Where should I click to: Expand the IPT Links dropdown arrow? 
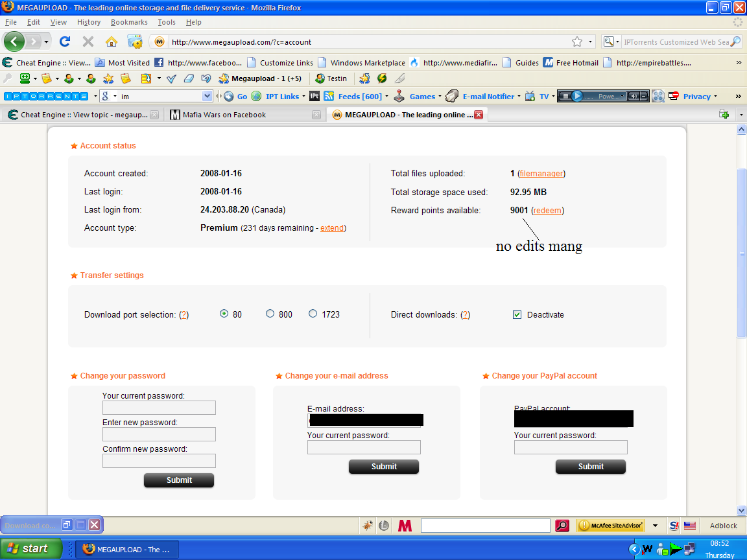pos(304,97)
